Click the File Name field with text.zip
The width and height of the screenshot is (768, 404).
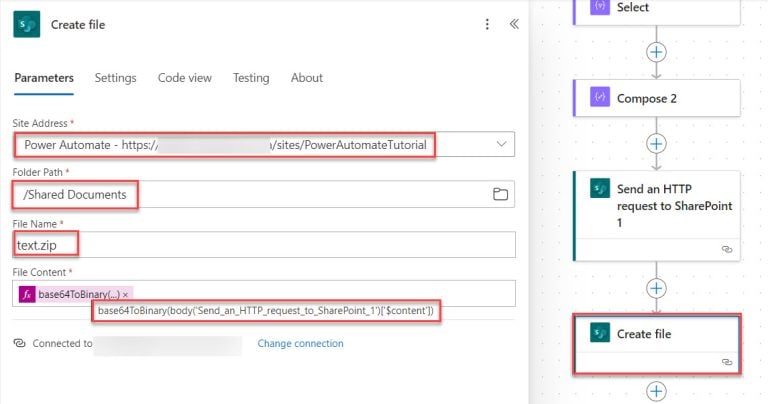click(x=264, y=244)
